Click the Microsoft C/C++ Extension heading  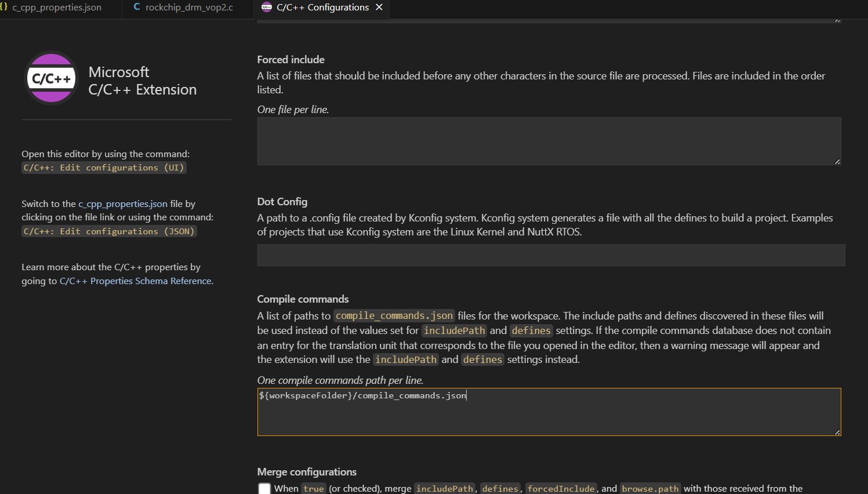143,81
